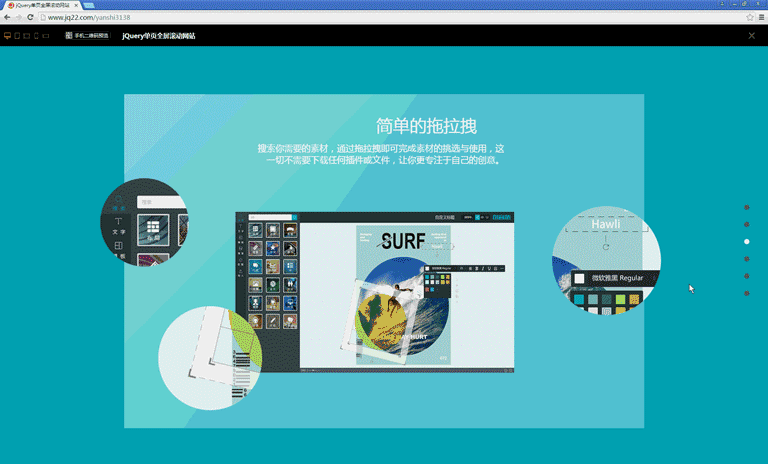Click the jQuery单页全屏滚动网站 browser tab

[x=42, y=5]
